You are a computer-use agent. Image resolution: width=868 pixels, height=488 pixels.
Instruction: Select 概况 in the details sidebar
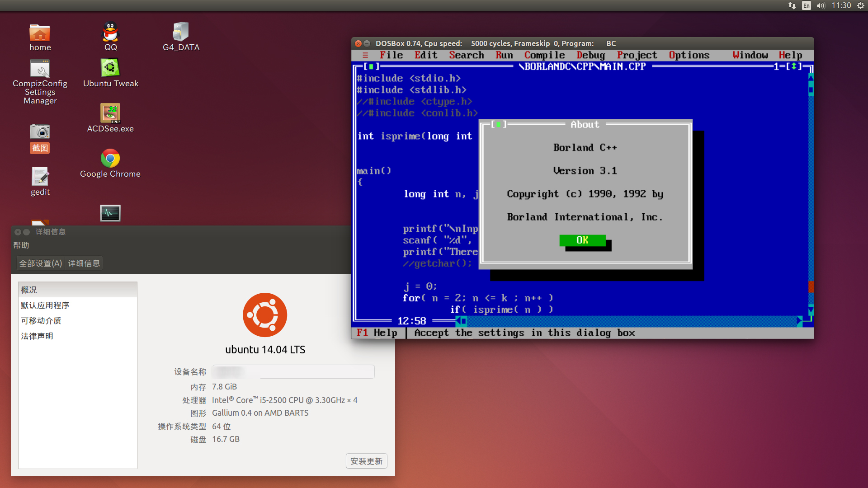point(78,290)
